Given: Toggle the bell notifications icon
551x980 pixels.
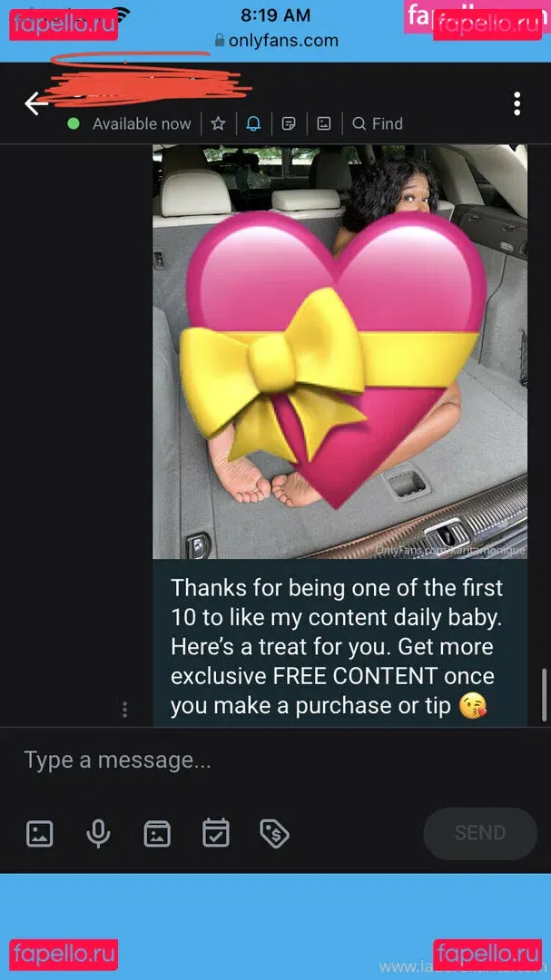Looking at the screenshot, I should [253, 123].
